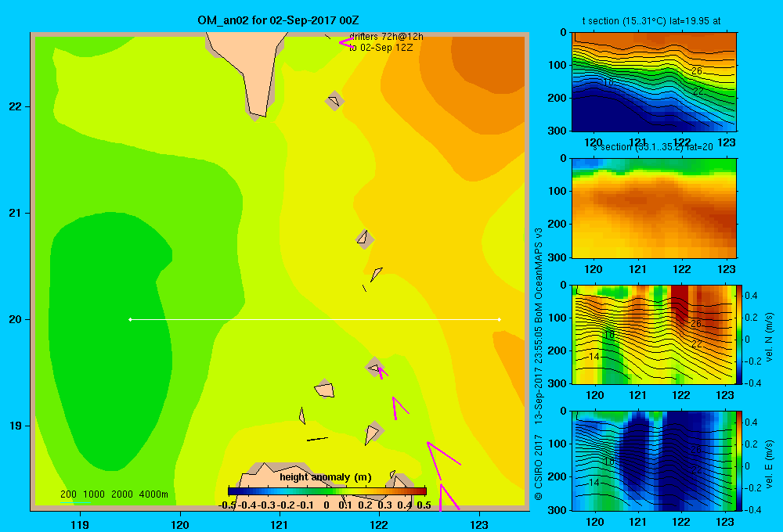The image size is (783, 532).
Task: Open the temperature section panel
Action: (654, 82)
